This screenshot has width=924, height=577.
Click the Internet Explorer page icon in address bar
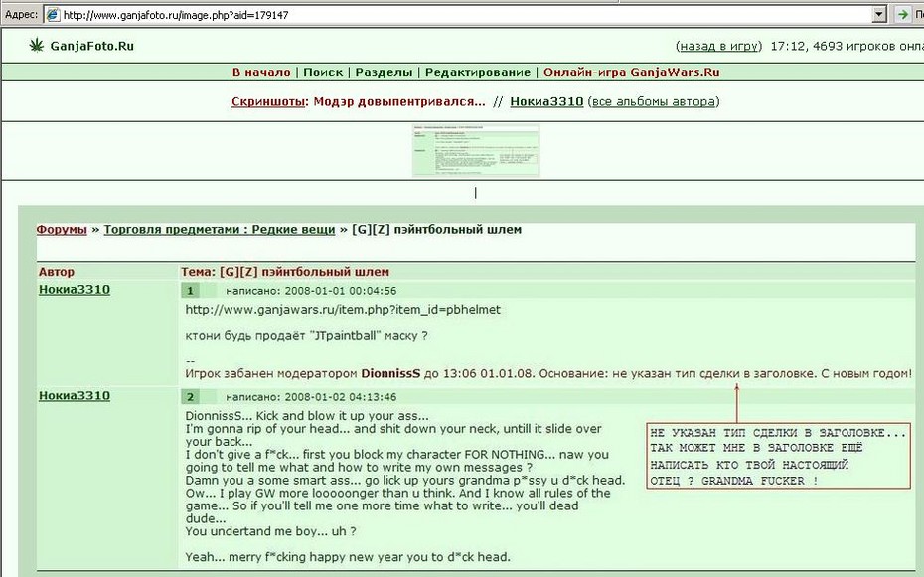pos(53,15)
